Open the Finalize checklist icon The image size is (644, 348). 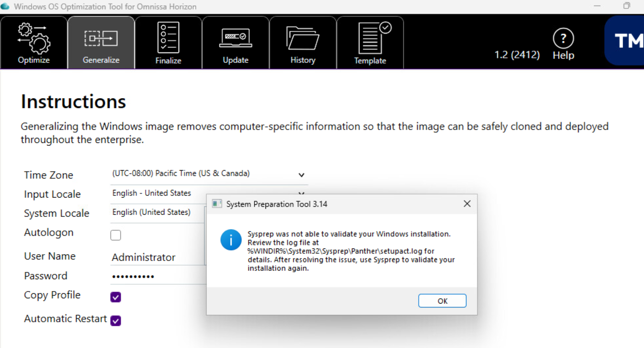point(168,38)
